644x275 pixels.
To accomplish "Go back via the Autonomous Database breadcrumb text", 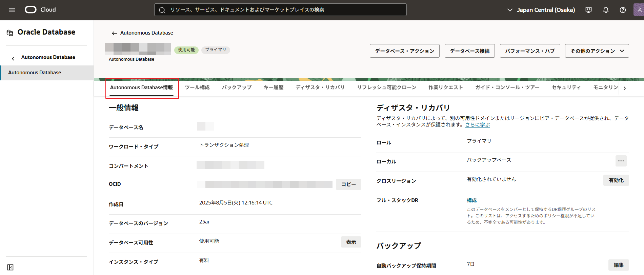I will [146, 33].
